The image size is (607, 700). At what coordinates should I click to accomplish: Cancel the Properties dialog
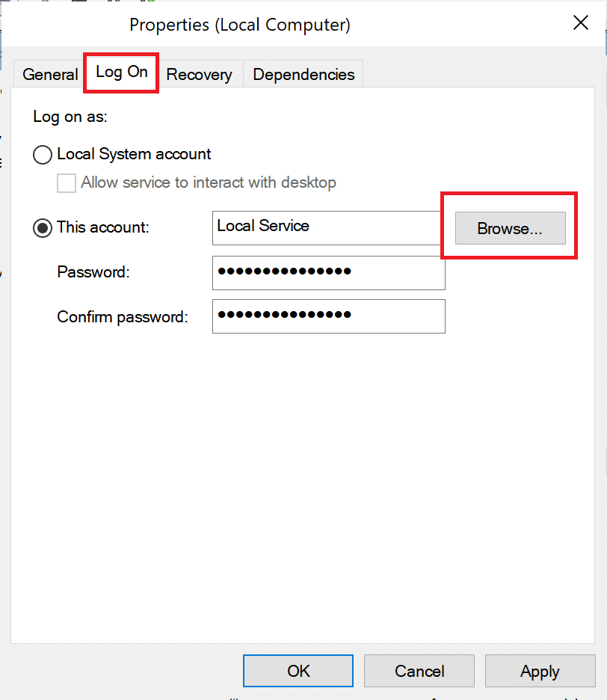(419, 671)
